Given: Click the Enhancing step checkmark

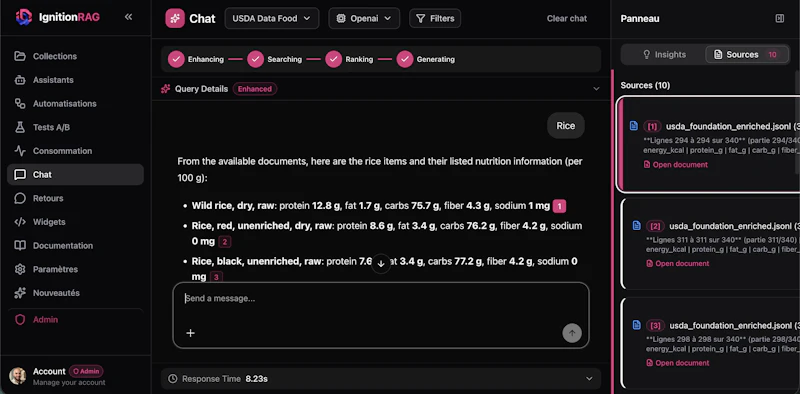Looking at the screenshot, I should tap(176, 59).
